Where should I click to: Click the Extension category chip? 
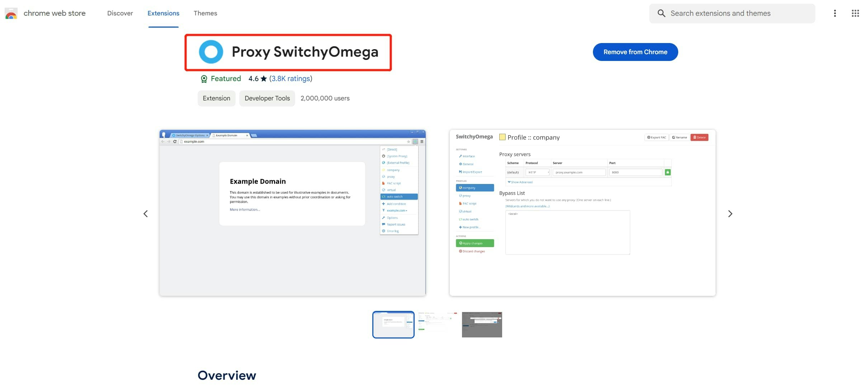point(216,98)
